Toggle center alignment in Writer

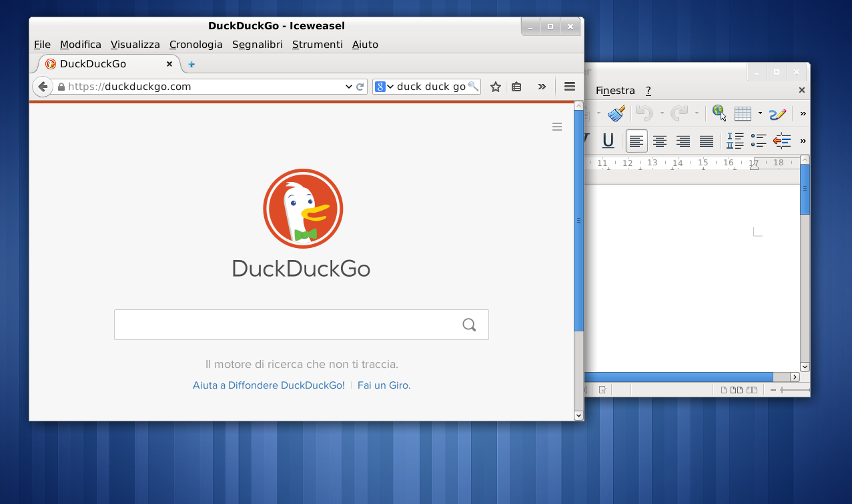tap(660, 141)
